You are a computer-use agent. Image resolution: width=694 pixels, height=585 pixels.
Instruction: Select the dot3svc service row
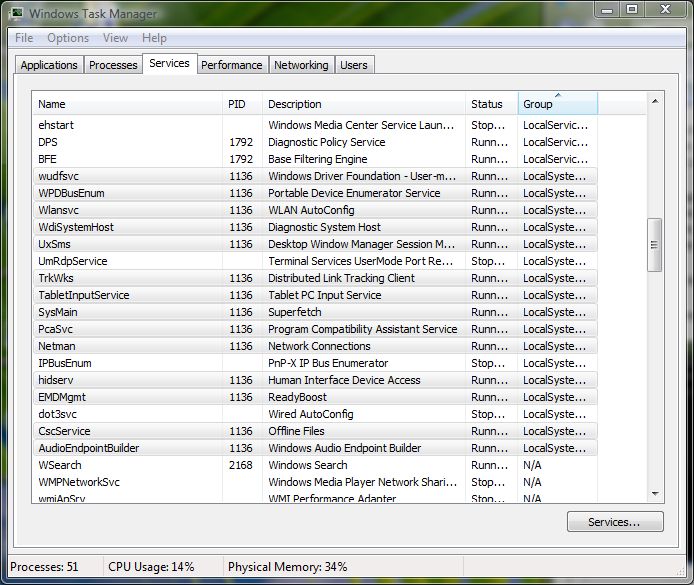[x=315, y=414]
